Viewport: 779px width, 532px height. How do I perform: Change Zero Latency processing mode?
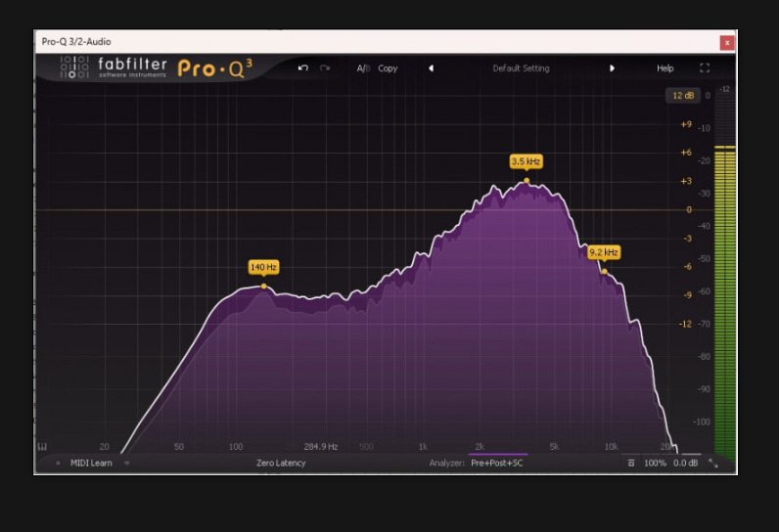[x=281, y=463]
